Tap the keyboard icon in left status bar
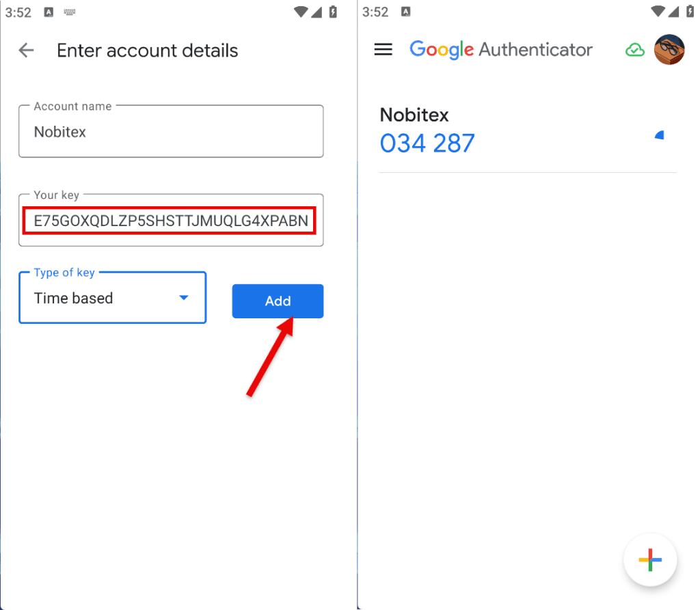Viewport: 700px width, 610px height. (69, 12)
